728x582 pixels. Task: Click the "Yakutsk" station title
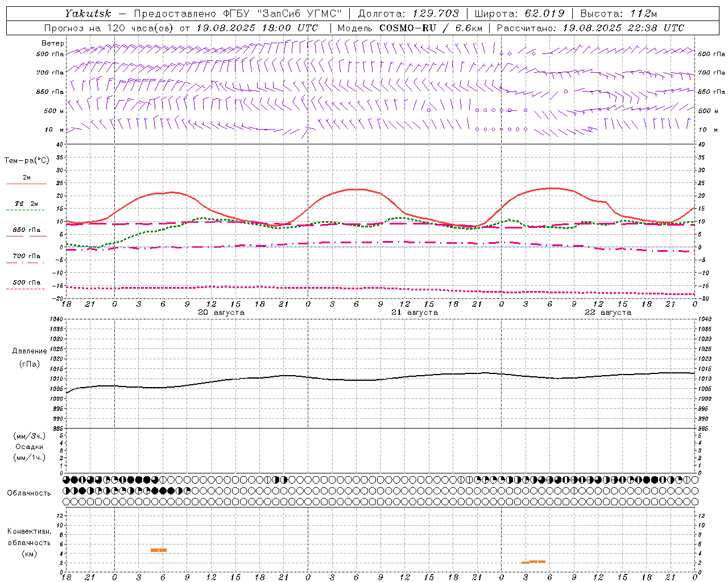point(88,14)
